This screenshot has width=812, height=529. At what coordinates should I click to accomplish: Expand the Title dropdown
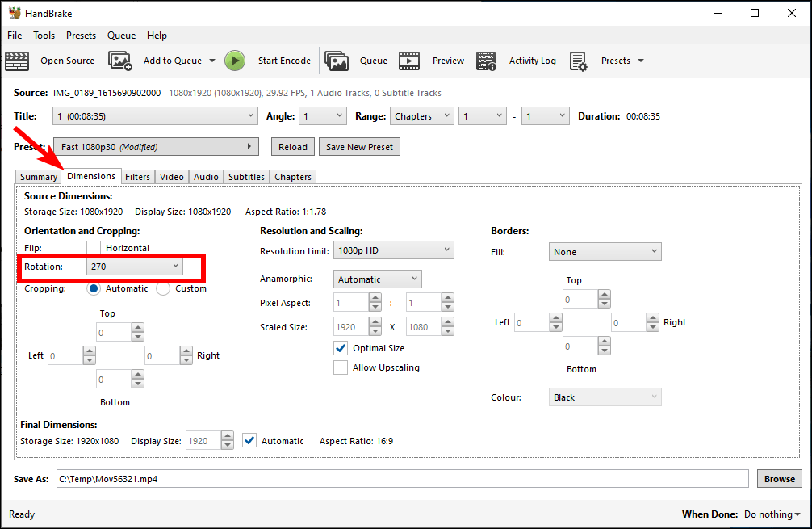[x=155, y=116]
